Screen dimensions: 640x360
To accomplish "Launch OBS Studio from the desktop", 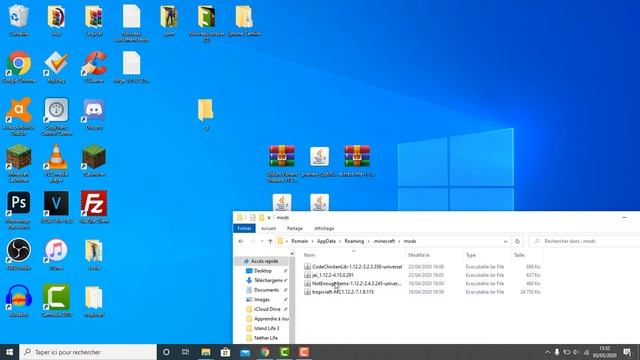I will point(18,254).
